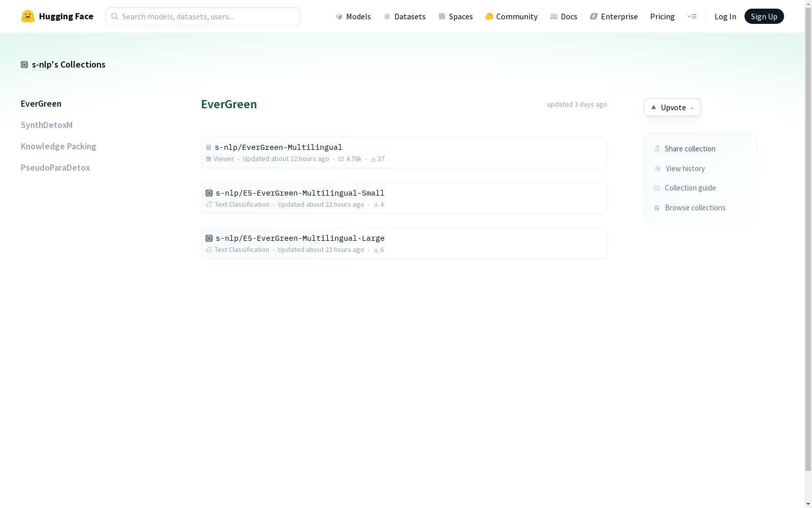This screenshot has height=508, width=812.
Task: Click the Log In link
Action: (x=725, y=16)
